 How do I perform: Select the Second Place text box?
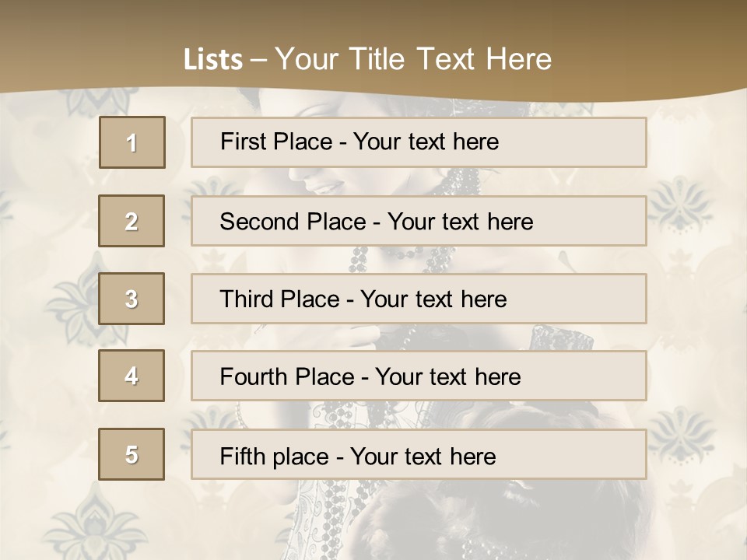click(419, 221)
